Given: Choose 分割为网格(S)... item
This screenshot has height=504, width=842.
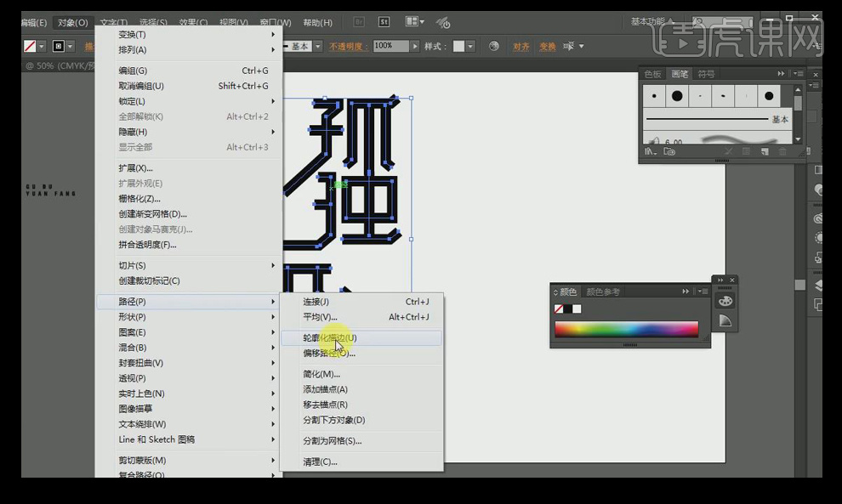Looking at the screenshot, I should (361, 440).
